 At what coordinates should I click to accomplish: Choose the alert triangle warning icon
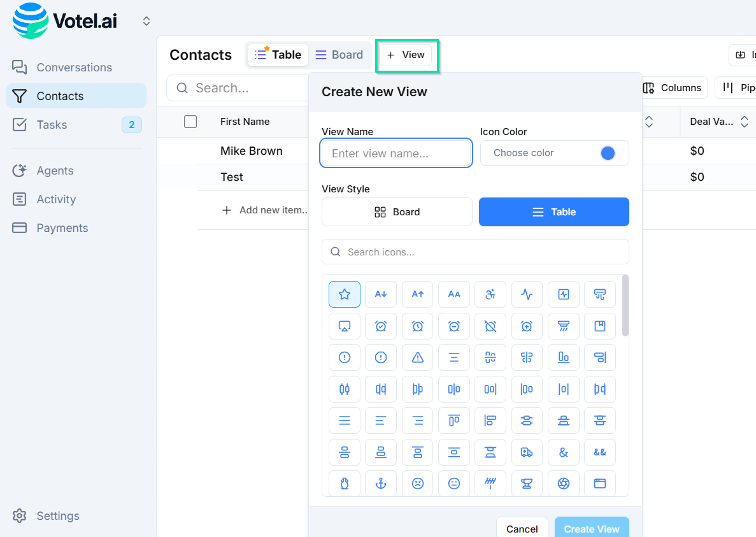coord(417,357)
